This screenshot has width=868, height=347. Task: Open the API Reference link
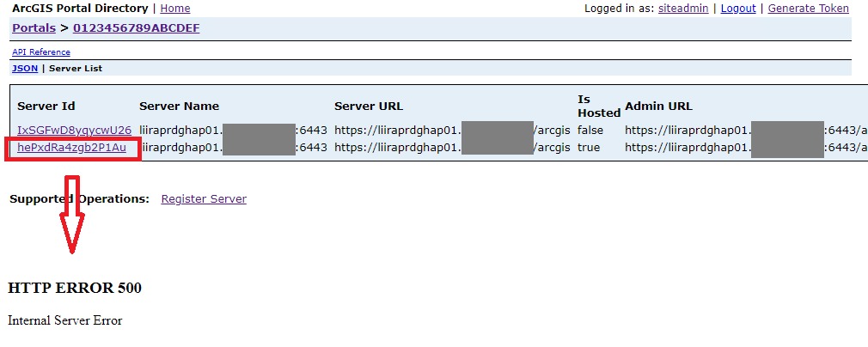(41, 52)
